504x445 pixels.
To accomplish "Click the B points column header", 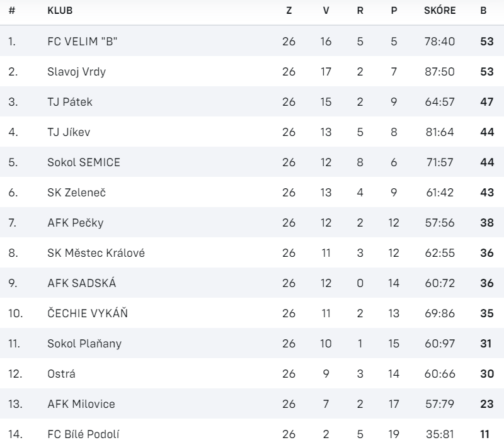I will tap(483, 12).
